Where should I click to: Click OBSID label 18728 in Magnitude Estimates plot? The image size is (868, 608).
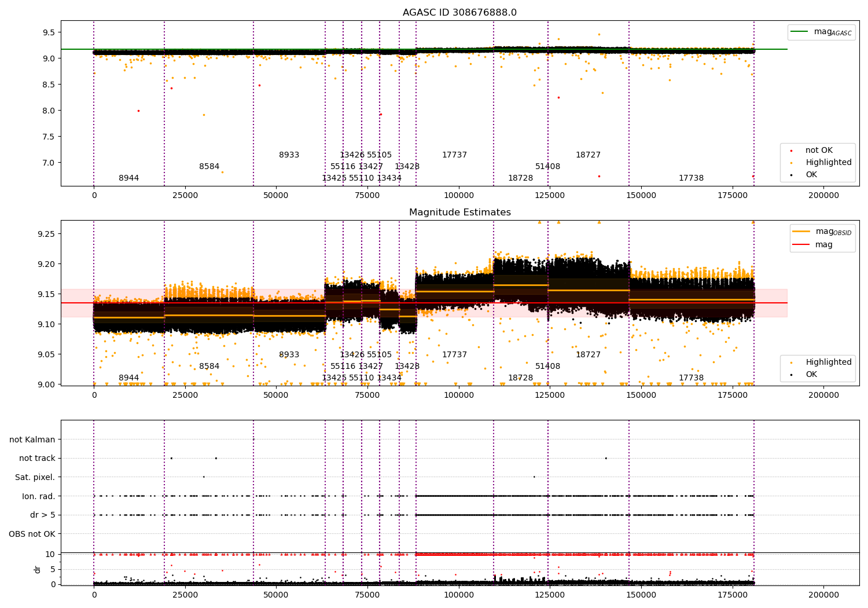pos(520,378)
